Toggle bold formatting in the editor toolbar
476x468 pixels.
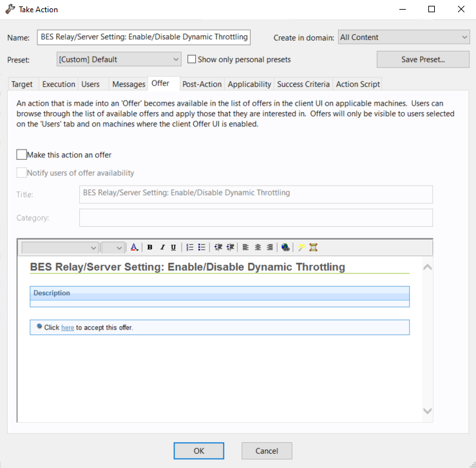[149, 248]
